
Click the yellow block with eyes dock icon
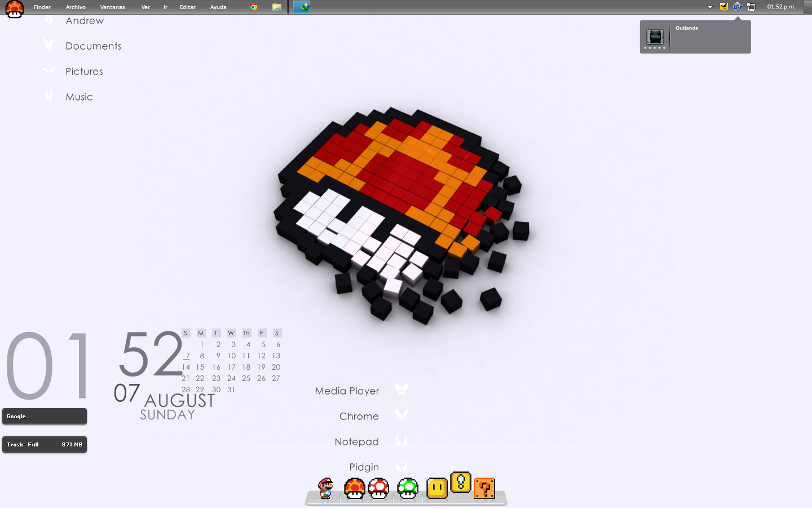pos(437,488)
